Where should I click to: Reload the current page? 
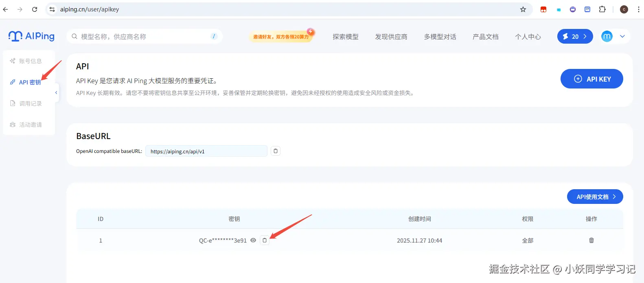pos(35,9)
